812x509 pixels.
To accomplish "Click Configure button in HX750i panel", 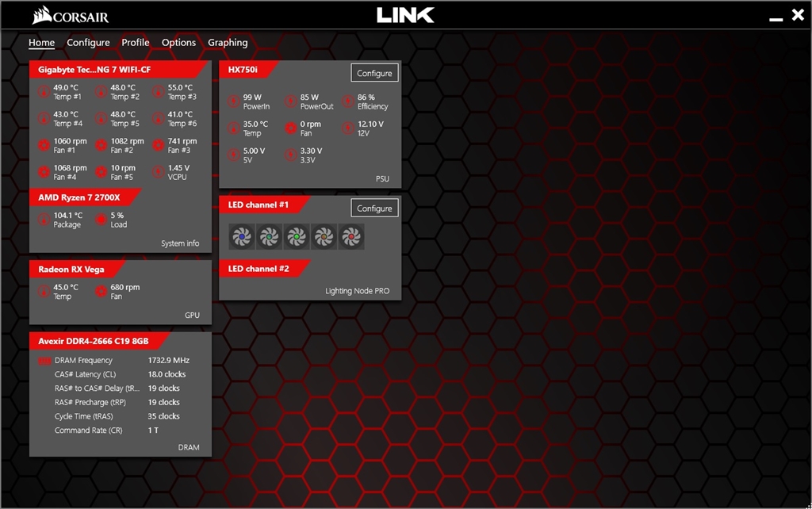I will point(374,73).
